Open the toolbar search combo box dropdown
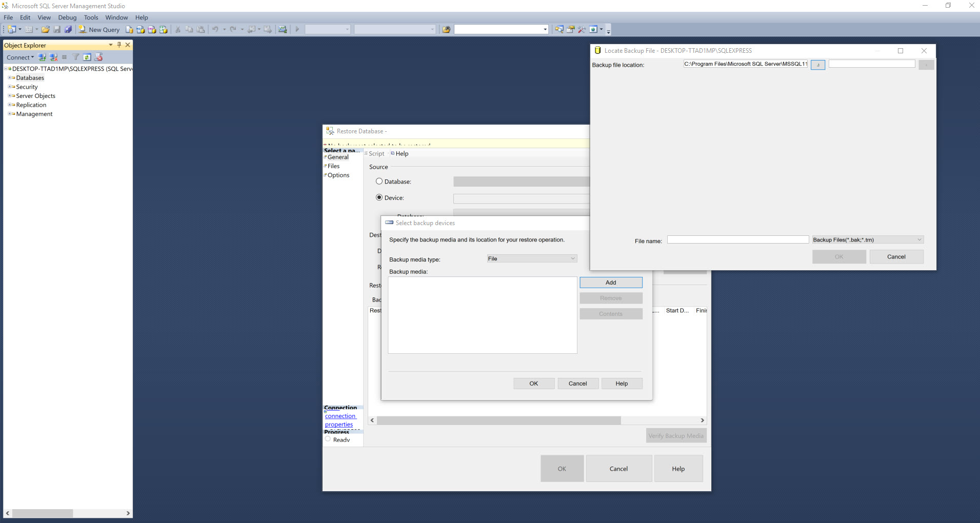The height and width of the screenshot is (523, 980). pos(545,30)
